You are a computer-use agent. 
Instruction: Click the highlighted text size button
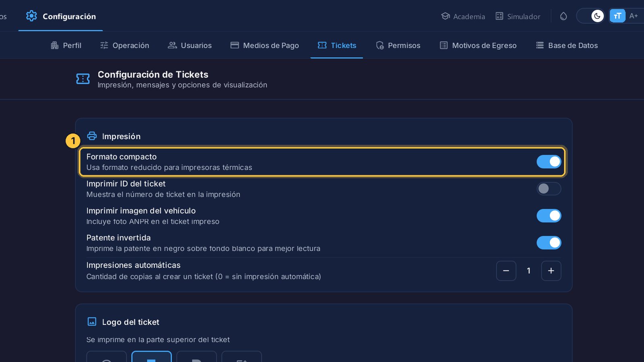617,16
